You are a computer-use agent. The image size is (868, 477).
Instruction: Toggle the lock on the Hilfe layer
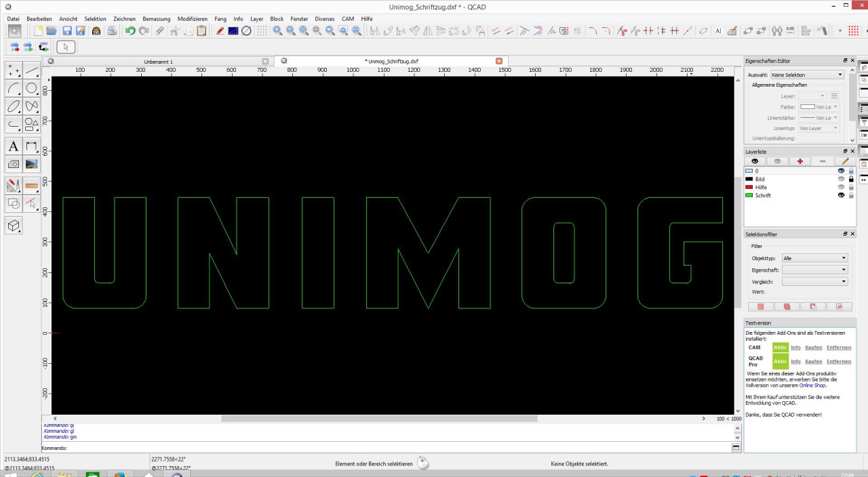(x=851, y=187)
